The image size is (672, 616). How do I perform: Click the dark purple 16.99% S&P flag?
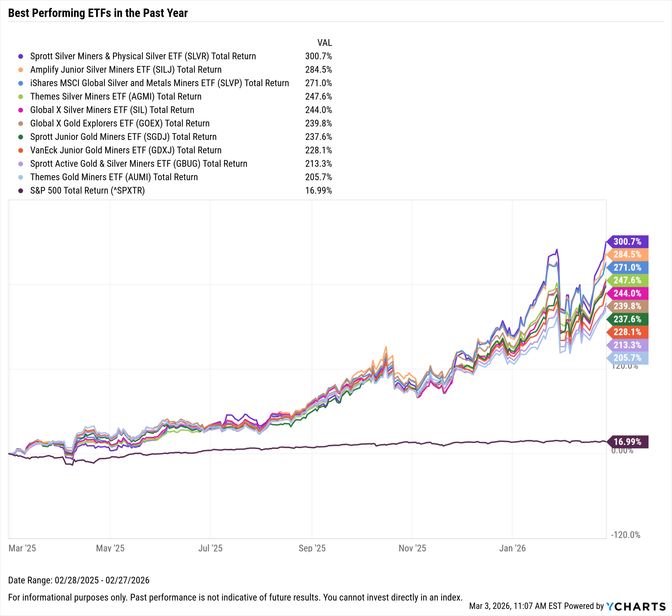click(627, 442)
